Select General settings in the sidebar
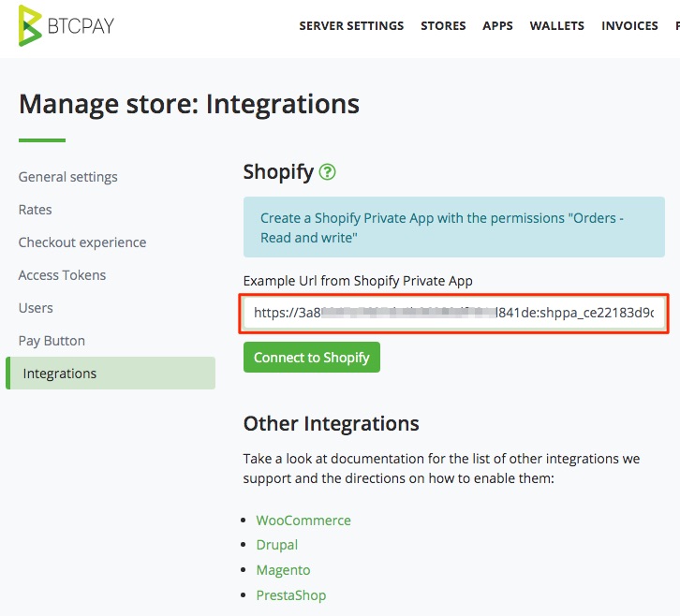Image resolution: width=680 pixels, height=616 pixels. (68, 177)
